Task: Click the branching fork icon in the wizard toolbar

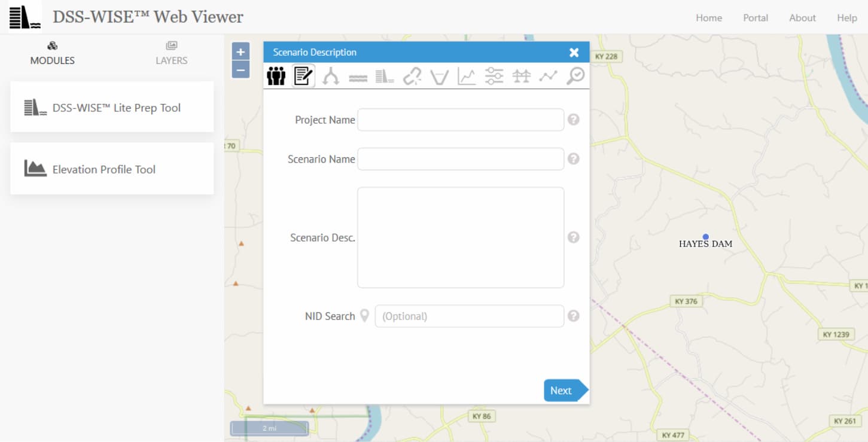Action: [330, 75]
